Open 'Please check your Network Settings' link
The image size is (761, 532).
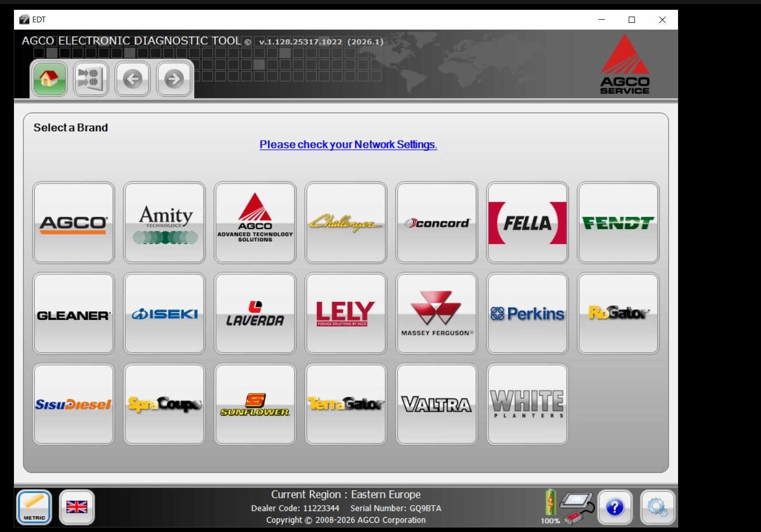[348, 145]
